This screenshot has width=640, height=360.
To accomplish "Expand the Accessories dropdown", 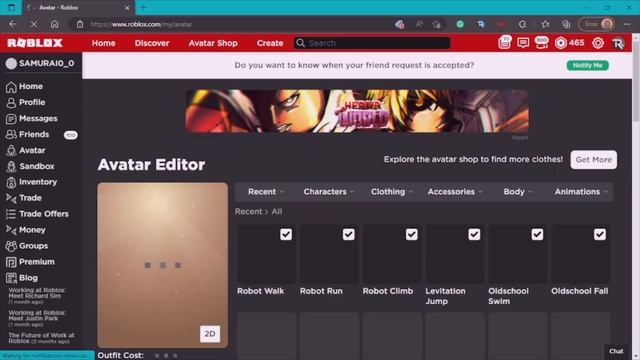I will point(455,192).
